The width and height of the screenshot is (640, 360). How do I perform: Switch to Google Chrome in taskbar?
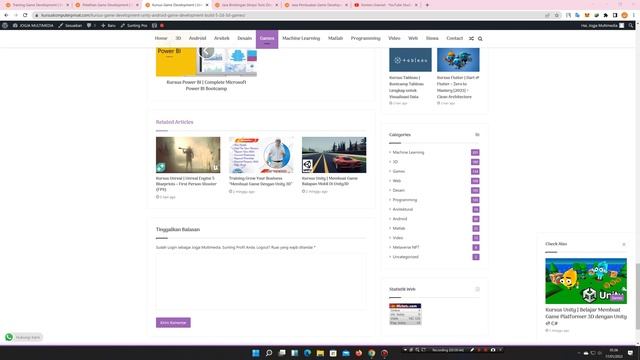point(371,353)
